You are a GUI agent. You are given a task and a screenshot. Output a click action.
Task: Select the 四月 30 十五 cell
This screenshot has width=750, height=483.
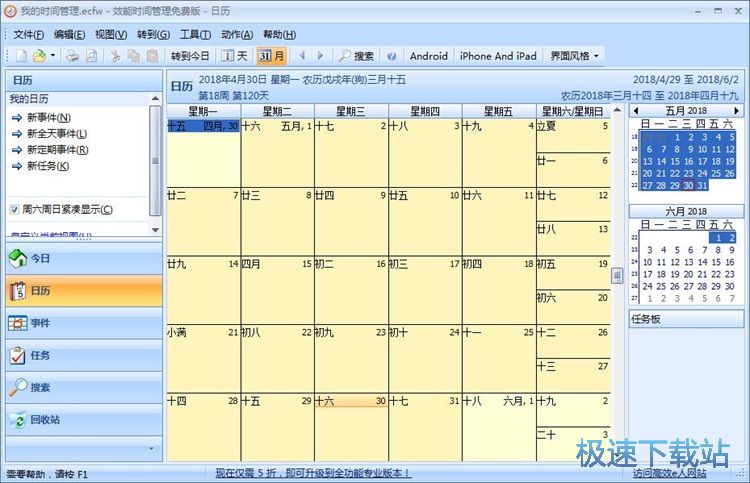(203, 153)
